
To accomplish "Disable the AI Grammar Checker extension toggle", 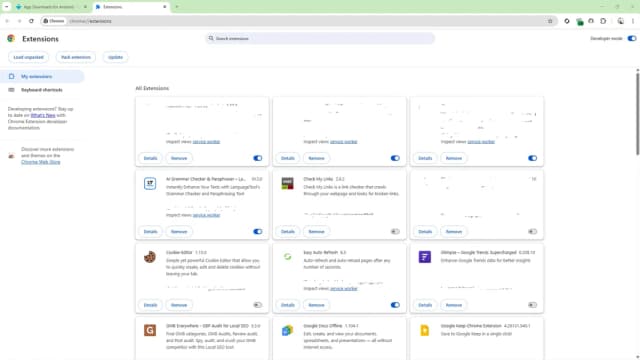I will (x=258, y=231).
